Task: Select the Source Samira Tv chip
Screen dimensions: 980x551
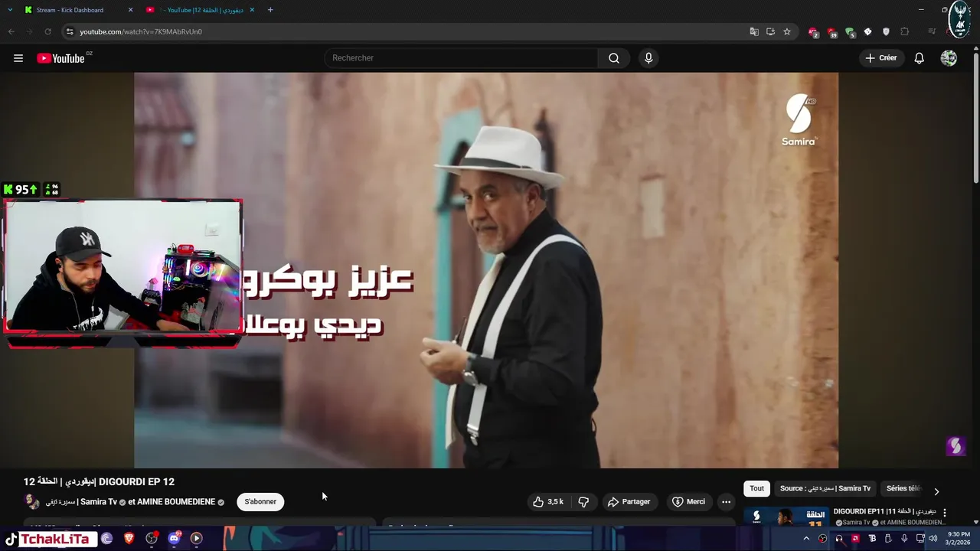Action: pyautogui.click(x=825, y=488)
